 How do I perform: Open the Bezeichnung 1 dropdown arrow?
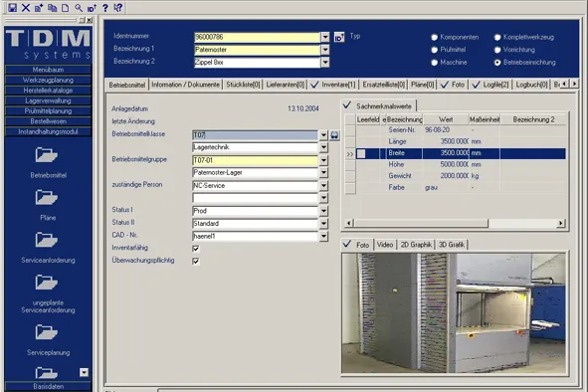coord(325,50)
